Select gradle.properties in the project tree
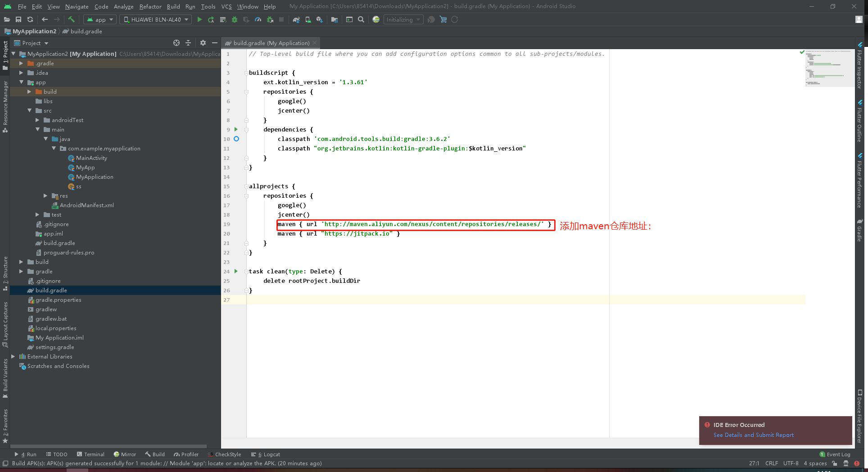Screen dimensions: 868x472 pyautogui.click(x=59, y=300)
